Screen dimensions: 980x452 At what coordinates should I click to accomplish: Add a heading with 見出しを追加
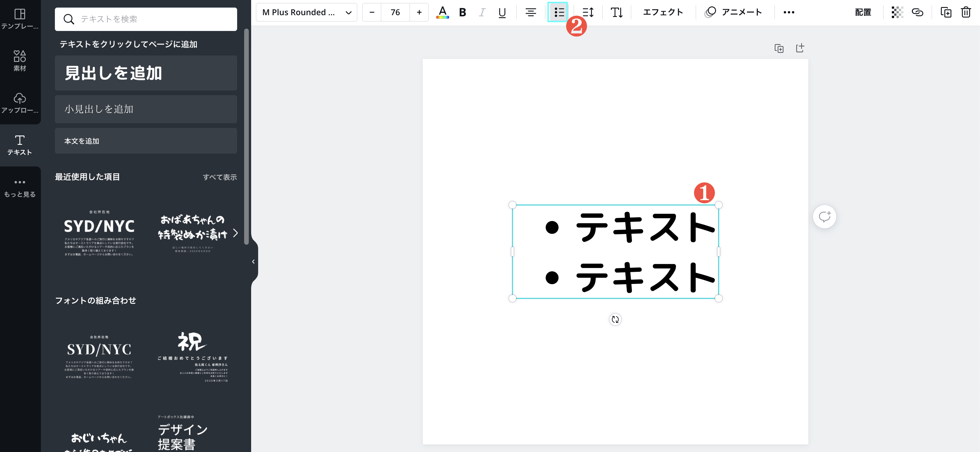click(146, 73)
